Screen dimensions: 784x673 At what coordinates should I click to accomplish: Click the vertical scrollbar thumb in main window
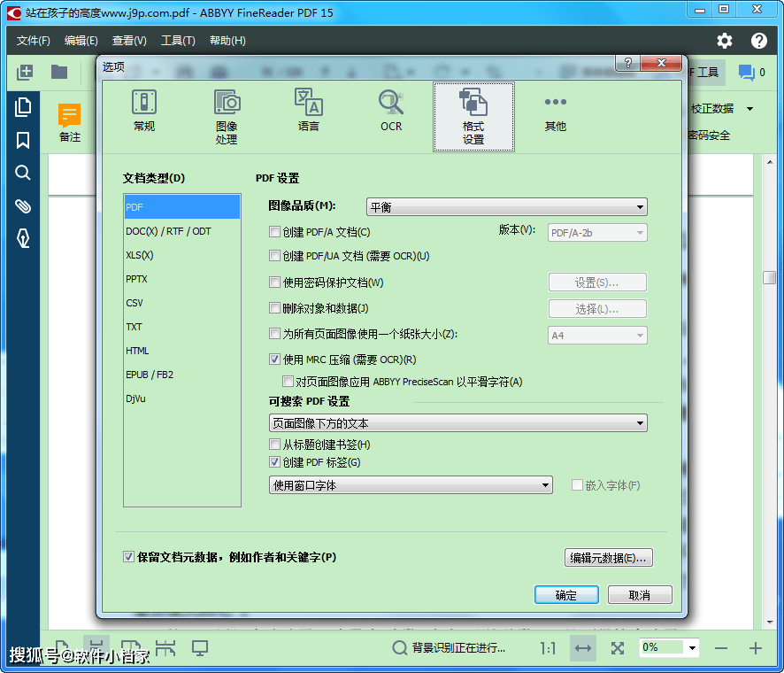pos(770,278)
